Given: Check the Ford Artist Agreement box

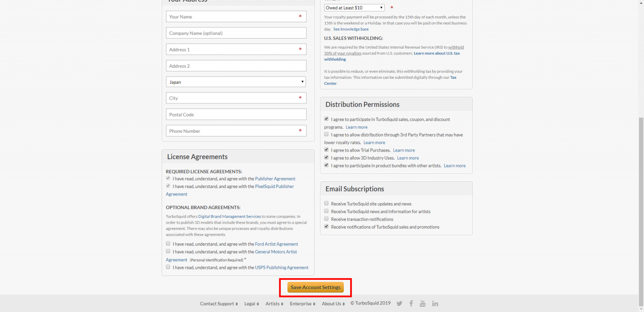Looking at the screenshot, I should [168, 243].
